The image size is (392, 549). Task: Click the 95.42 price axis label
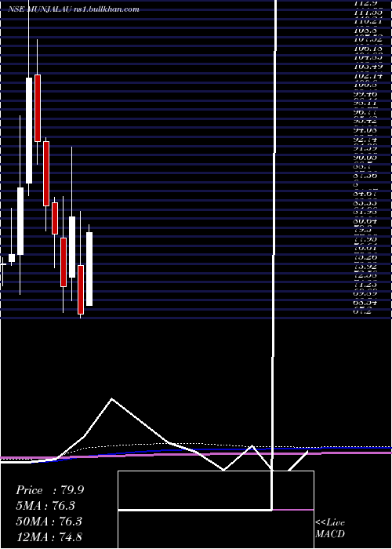(x=365, y=121)
